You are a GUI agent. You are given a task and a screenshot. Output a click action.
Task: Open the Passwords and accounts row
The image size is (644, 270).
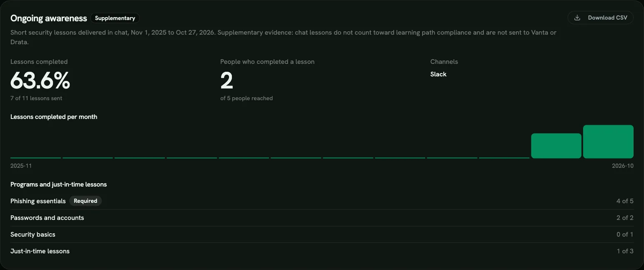pyautogui.click(x=322, y=218)
